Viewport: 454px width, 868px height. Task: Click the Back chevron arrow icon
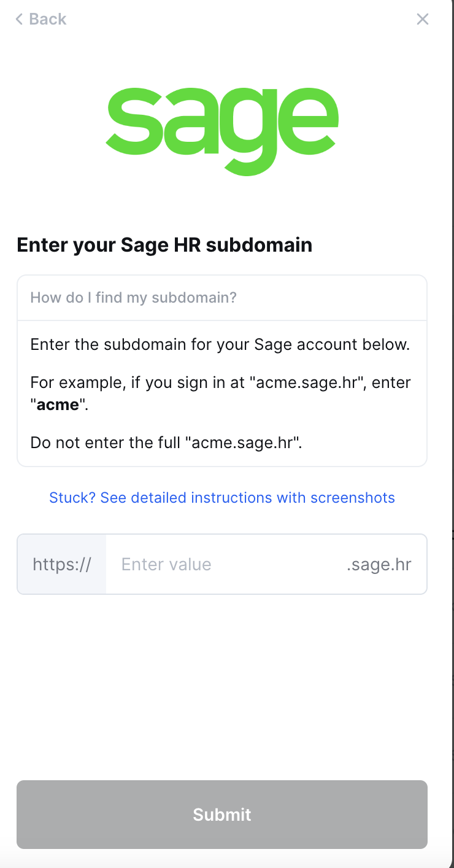19,20
